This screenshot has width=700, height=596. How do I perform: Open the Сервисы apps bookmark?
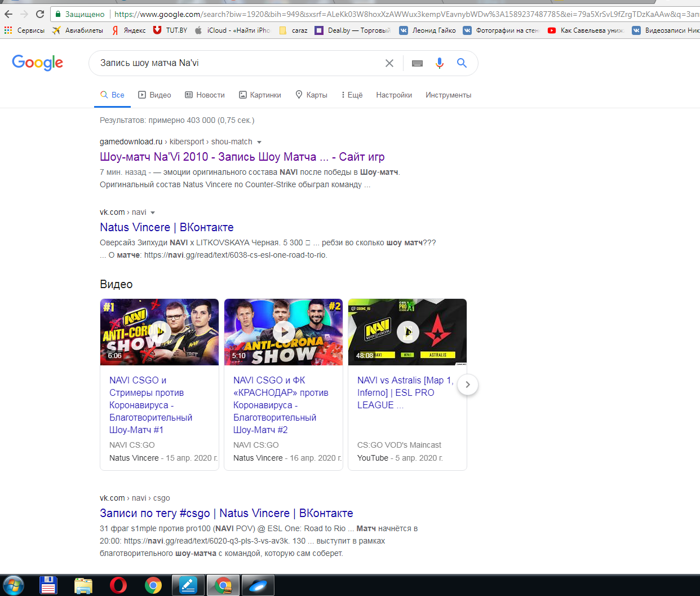(x=24, y=30)
